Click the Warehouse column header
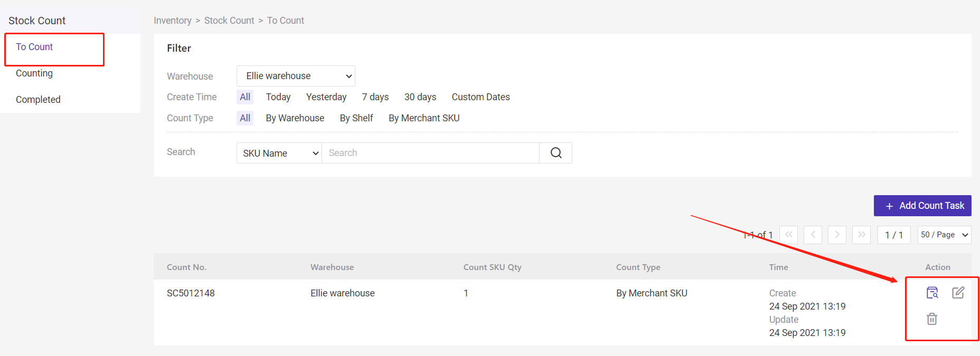Viewport: 980px width, 356px height. [332, 267]
